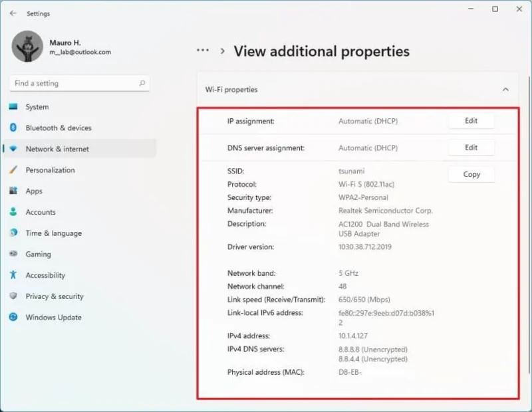The width and height of the screenshot is (532, 412).
Task: Collapse the Wi-Fi properties section
Action: 505,90
